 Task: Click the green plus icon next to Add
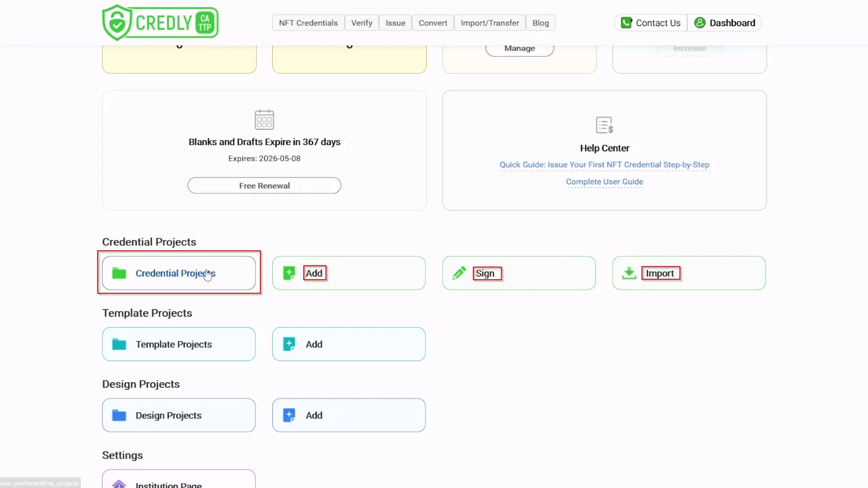pyautogui.click(x=289, y=273)
